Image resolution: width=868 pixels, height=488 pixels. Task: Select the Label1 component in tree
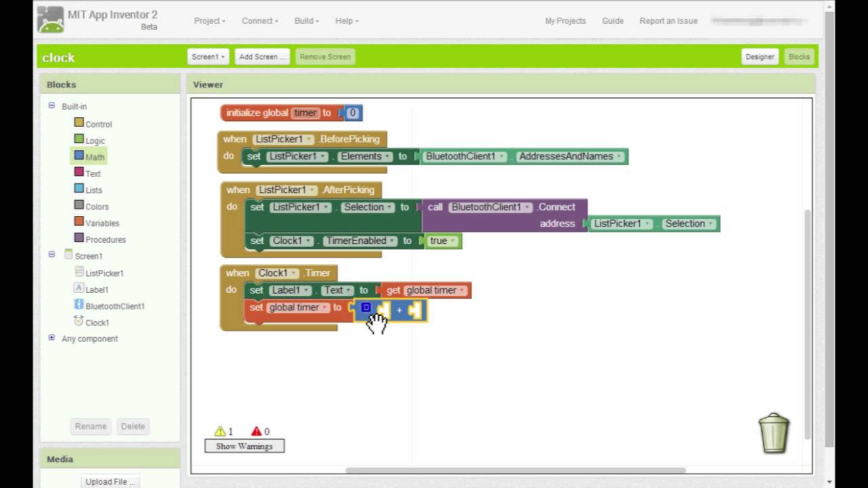97,289
